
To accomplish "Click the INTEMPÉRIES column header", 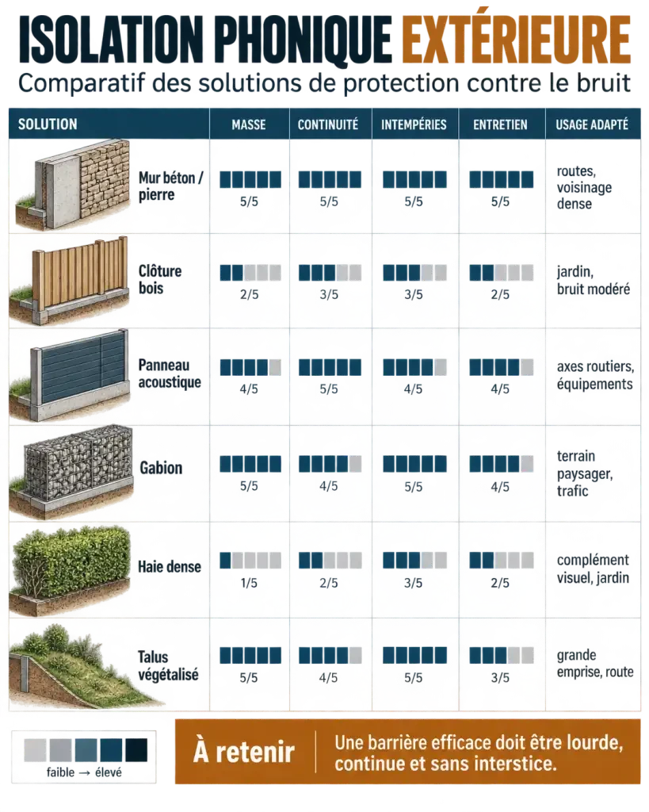I will pos(414,124).
